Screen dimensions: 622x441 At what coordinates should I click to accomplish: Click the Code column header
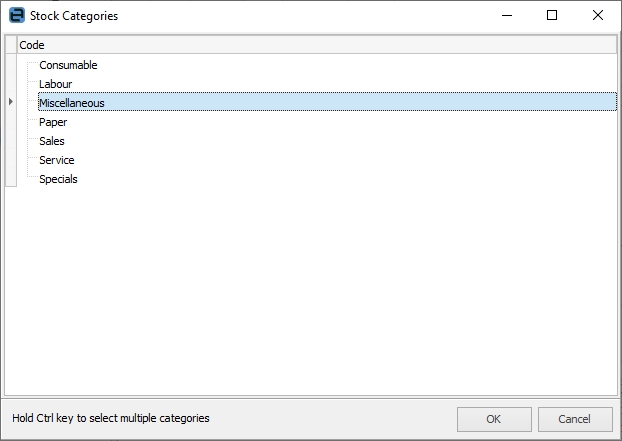[x=317, y=45]
